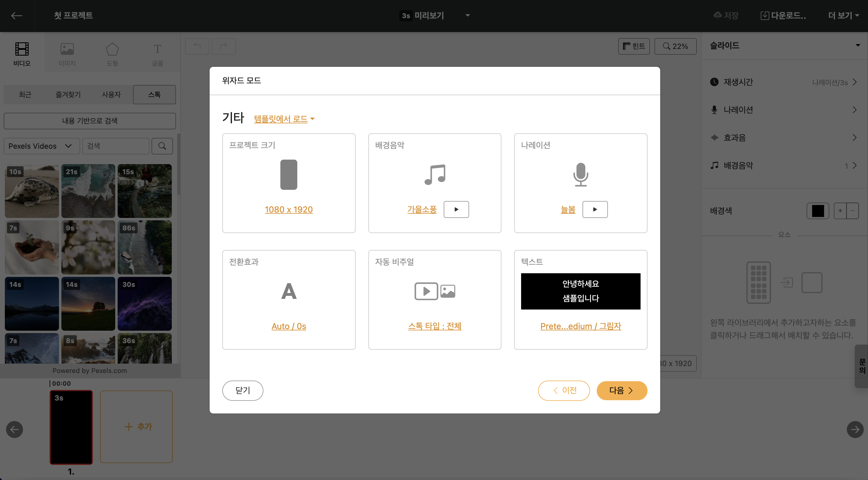
Task: Open the Pexels Videos source dropdown
Action: coord(41,146)
